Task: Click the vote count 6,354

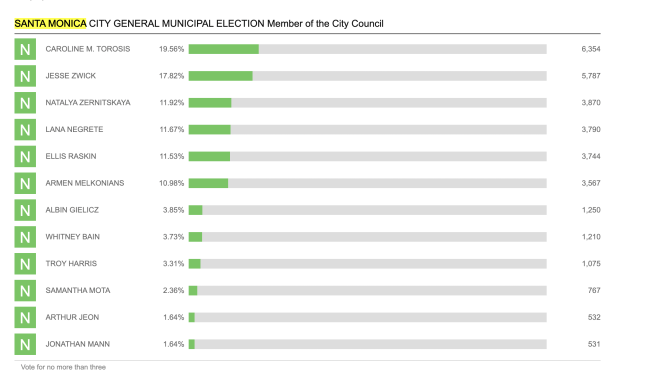Action: (591, 49)
